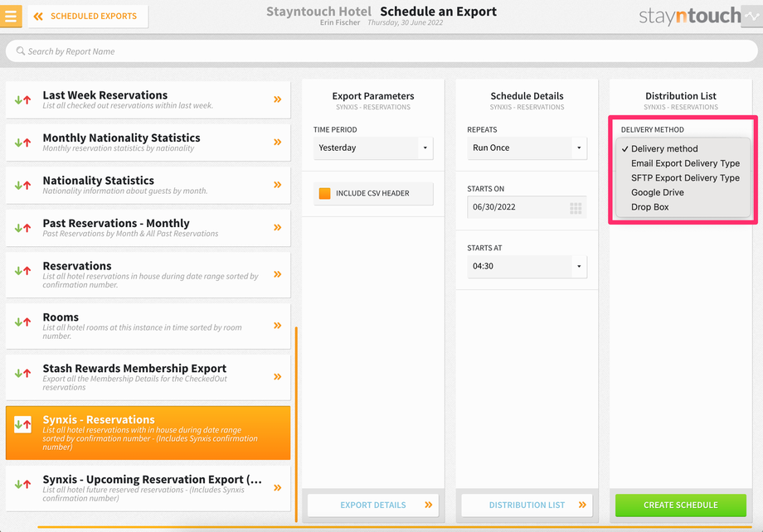Screen dimensions: 763x532
Task: Open the Starts On calendar grid icon
Action: click(x=576, y=209)
